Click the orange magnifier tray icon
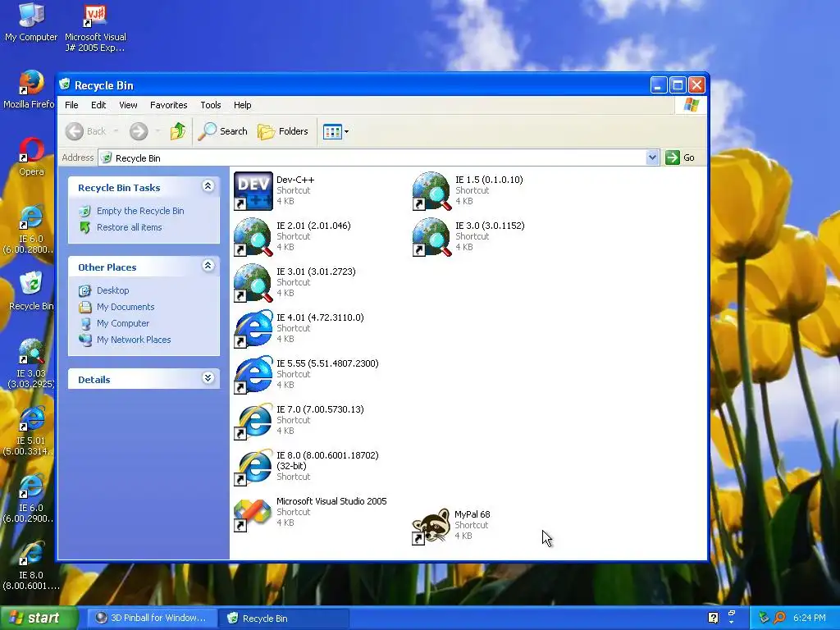Viewport: 840px width, 630px height. point(780,618)
